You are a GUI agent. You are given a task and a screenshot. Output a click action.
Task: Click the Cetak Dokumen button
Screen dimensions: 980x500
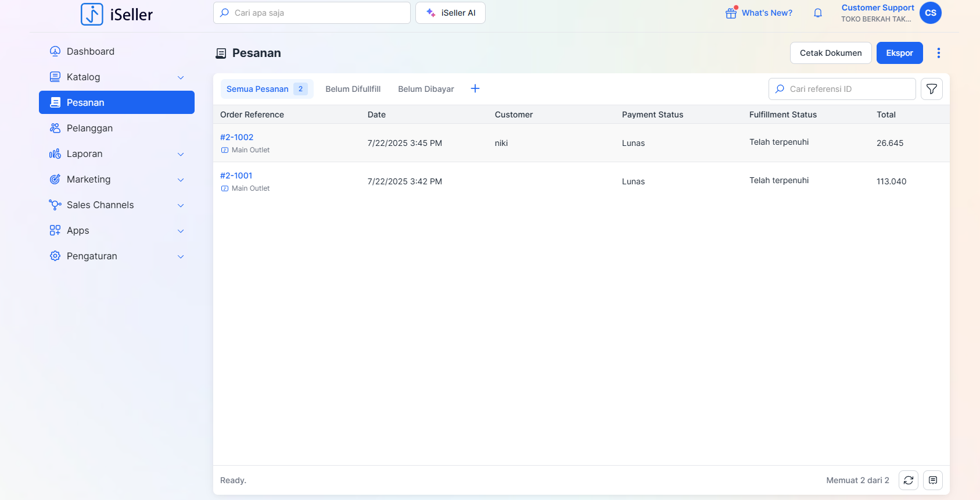coord(830,53)
